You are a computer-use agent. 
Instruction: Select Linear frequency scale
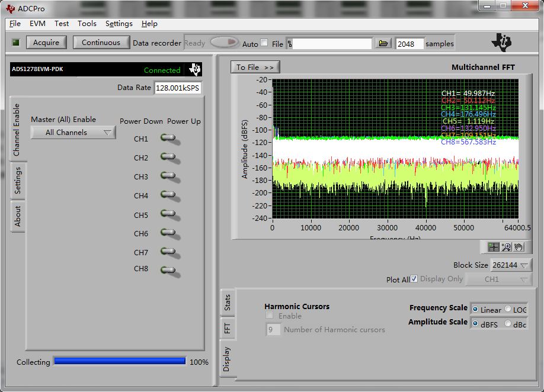tap(475, 309)
